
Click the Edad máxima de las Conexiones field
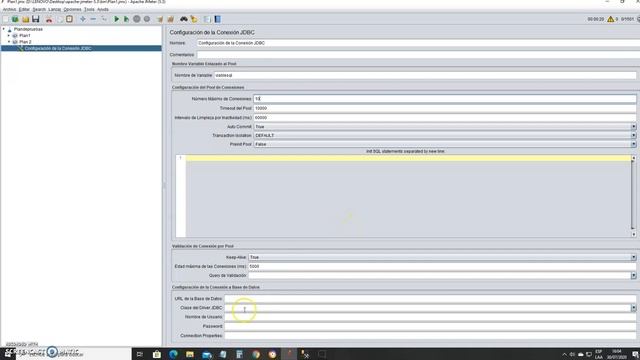point(442,266)
